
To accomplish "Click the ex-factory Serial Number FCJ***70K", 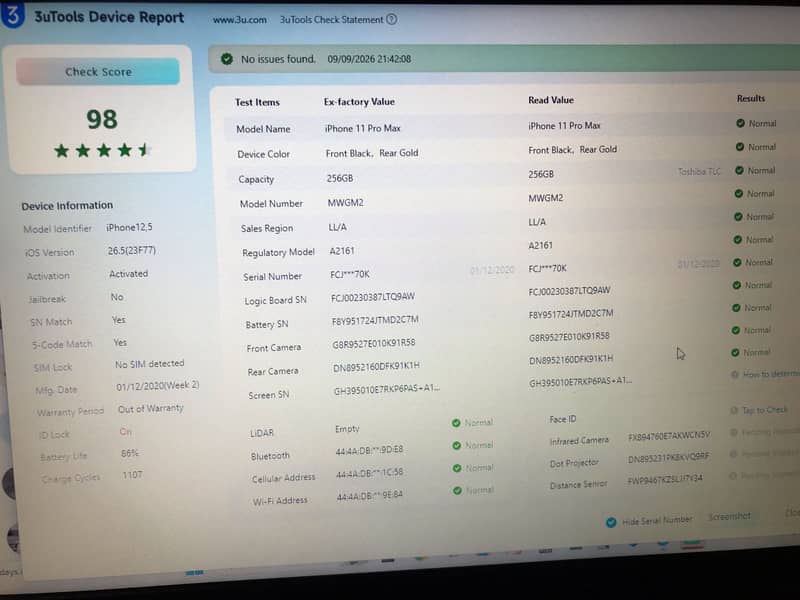I will click(x=349, y=274).
